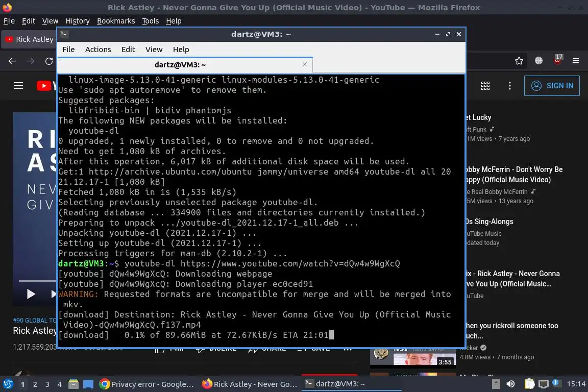
Task: Switch to workspace 3
Action: (x=47, y=384)
